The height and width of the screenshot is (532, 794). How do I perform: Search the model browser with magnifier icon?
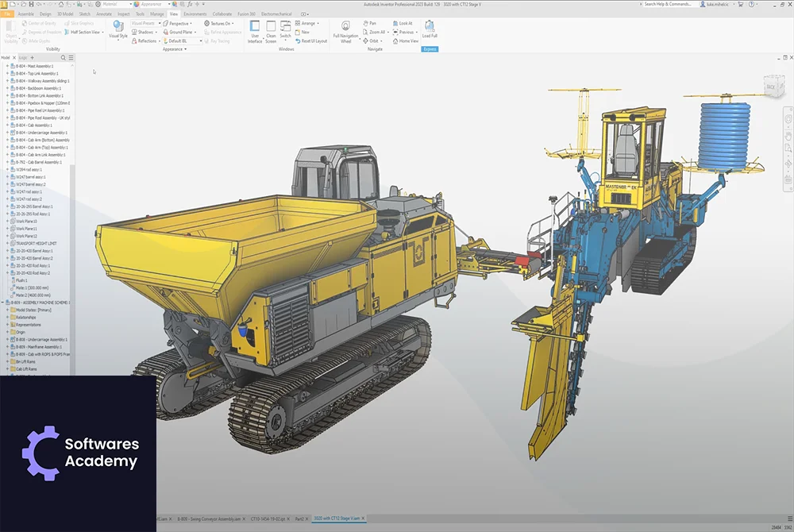click(64, 58)
